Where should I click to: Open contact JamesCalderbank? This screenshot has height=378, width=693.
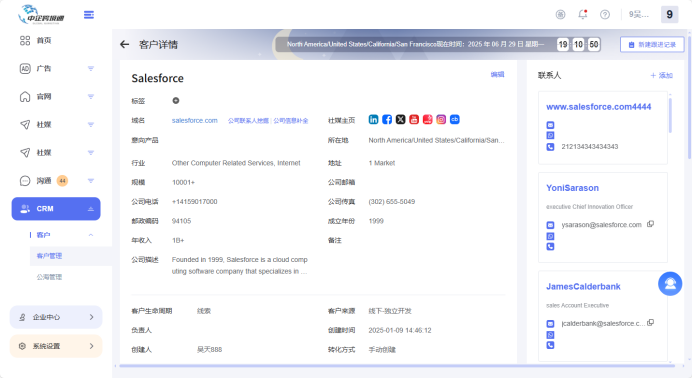pyautogui.click(x=583, y=286)
